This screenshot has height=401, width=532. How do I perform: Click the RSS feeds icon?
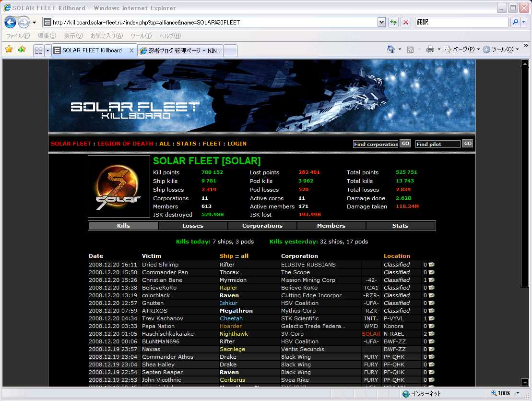410,50
